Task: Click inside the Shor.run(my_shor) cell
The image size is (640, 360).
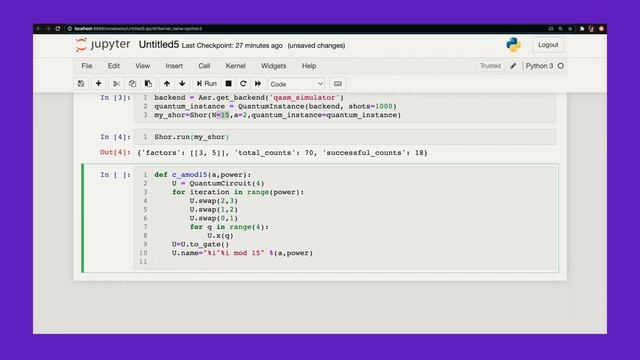Action: point(344,137)
